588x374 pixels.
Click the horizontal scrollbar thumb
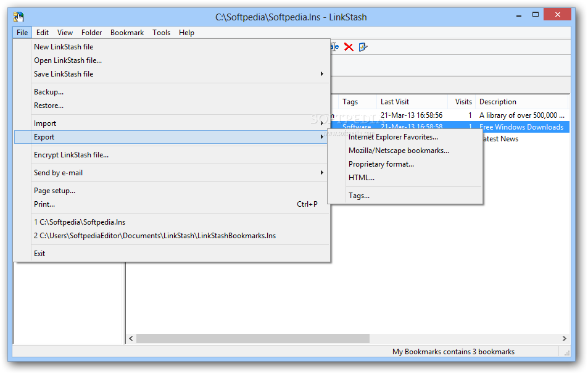tap(253, 338)
